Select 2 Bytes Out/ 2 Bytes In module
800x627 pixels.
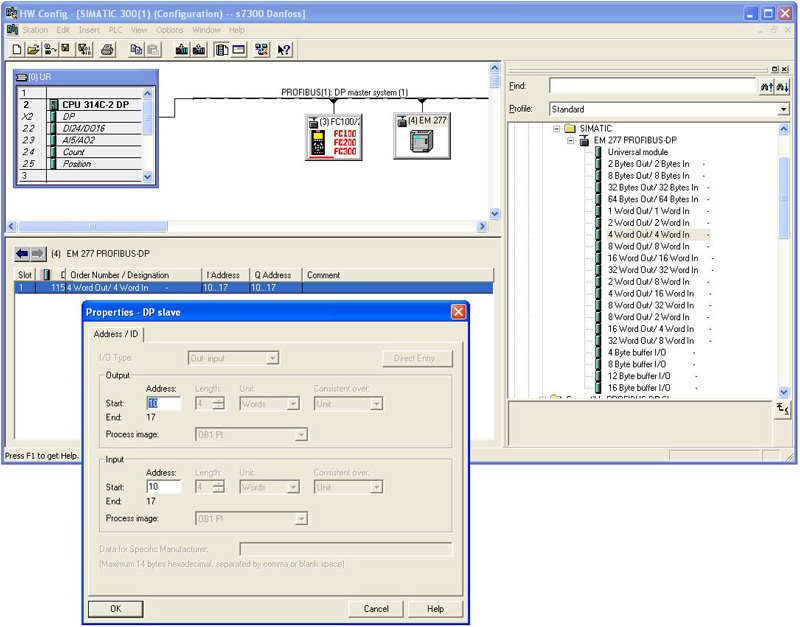[648, 164]
